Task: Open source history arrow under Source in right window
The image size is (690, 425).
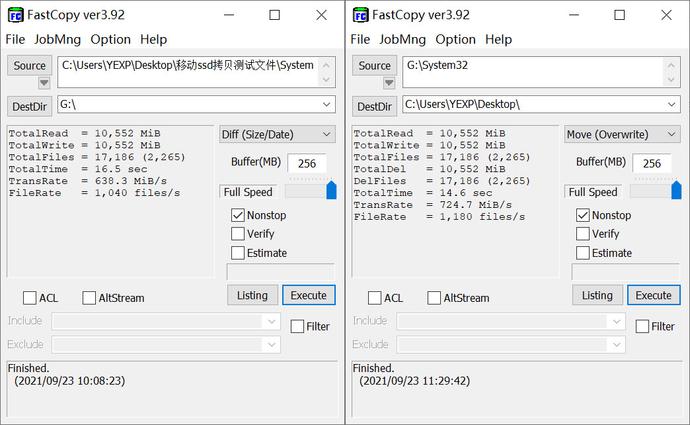Action: 389,83
